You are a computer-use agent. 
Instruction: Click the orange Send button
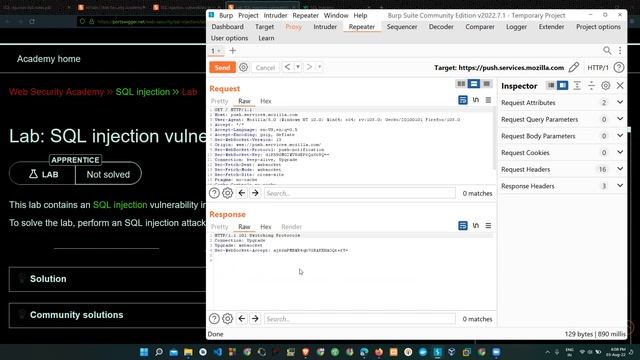point(222,67)
